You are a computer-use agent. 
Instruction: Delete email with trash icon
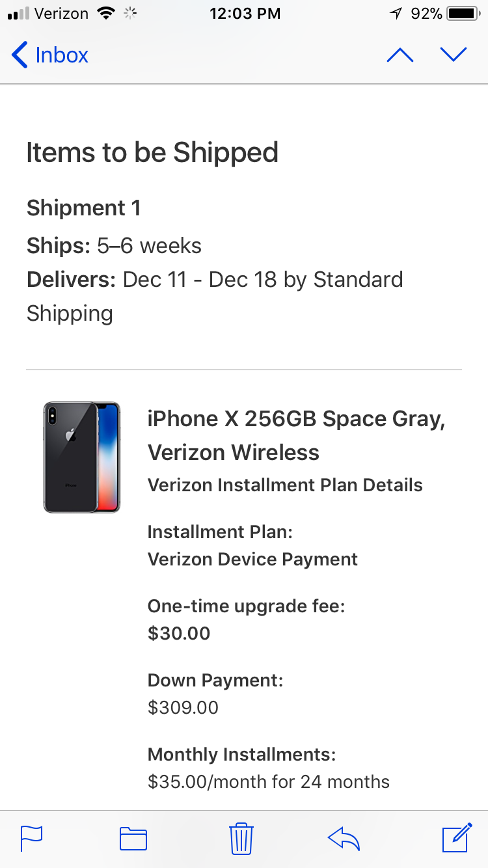[x=241, y=838]
